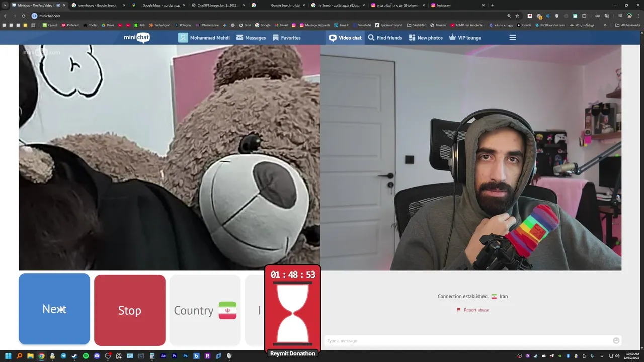
Task: Open Telegram from the taskbar
Action: 63,356
